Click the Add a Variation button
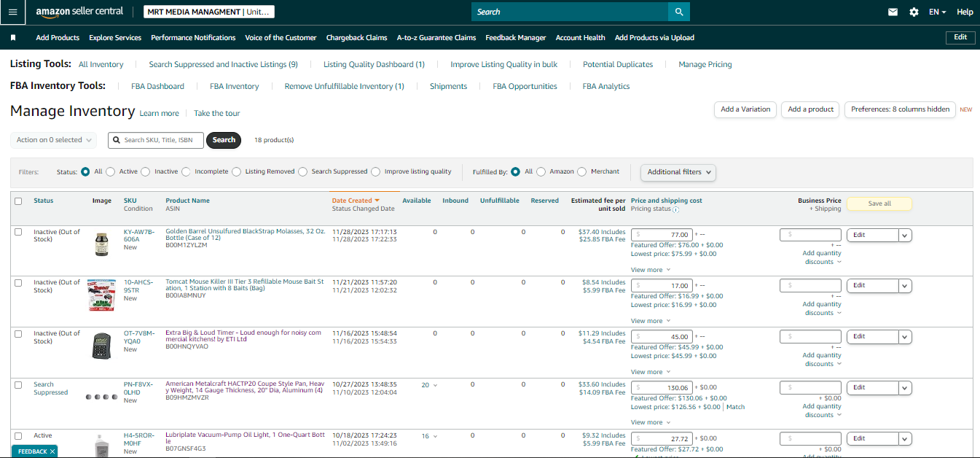The height and width of the screenshot is (458, 980). pos(745,109)
